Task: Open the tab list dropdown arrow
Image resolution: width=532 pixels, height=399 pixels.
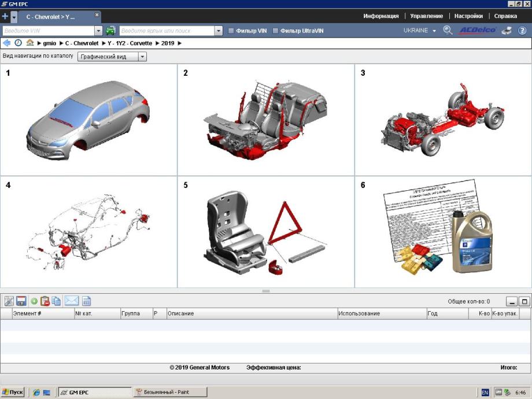Action: (x=14, y=17)
